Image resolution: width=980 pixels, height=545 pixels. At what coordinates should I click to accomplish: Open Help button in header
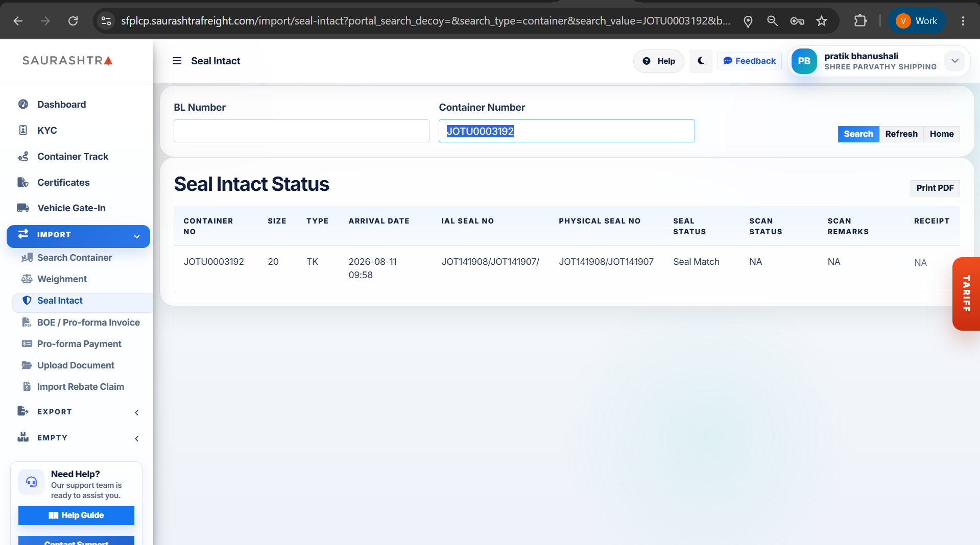coord(658,61)
